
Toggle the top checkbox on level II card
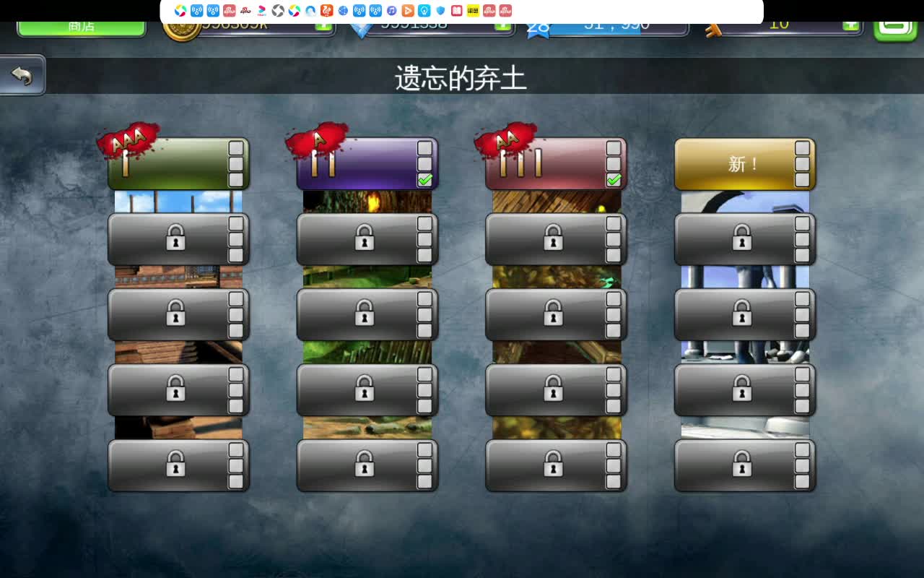(x=425, y=148)
